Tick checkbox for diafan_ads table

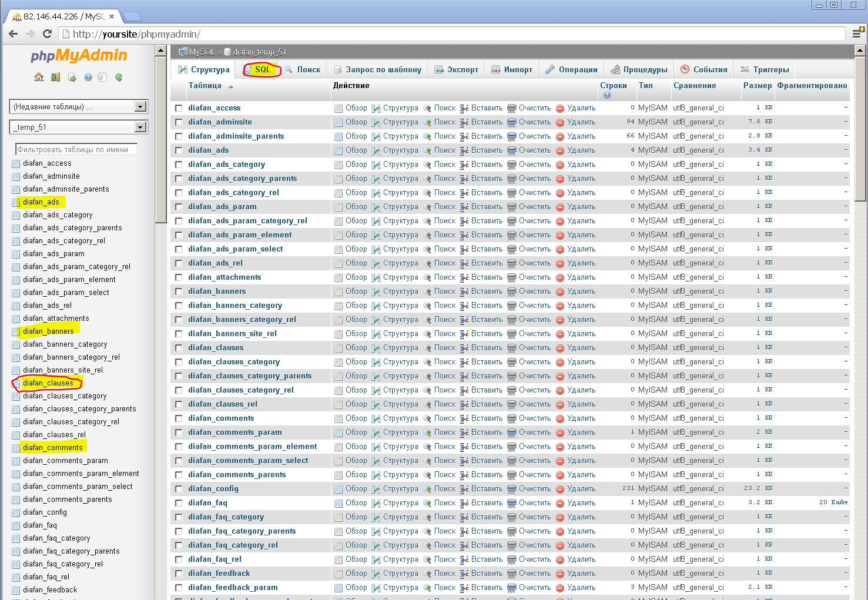[x=179, y=150]
